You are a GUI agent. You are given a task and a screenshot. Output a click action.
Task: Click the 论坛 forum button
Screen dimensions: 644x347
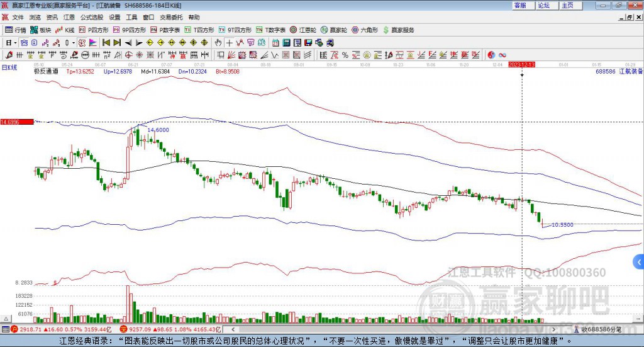[545, 5]
